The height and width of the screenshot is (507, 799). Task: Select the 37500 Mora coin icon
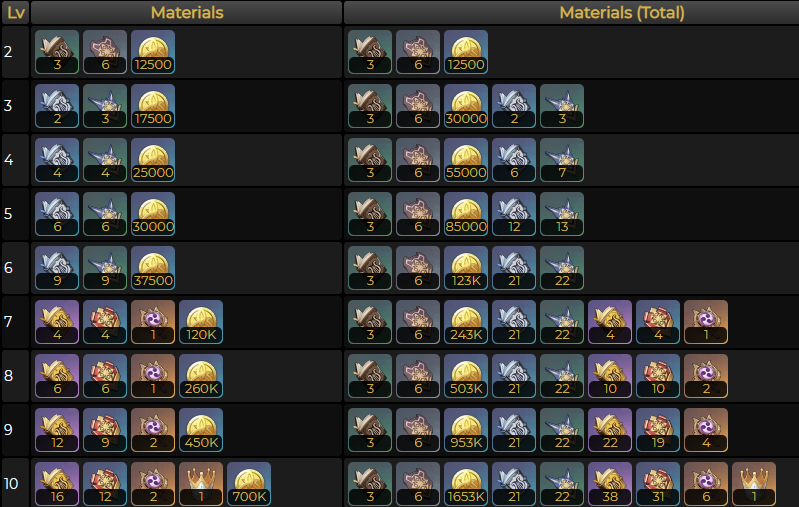click(153, 268)
